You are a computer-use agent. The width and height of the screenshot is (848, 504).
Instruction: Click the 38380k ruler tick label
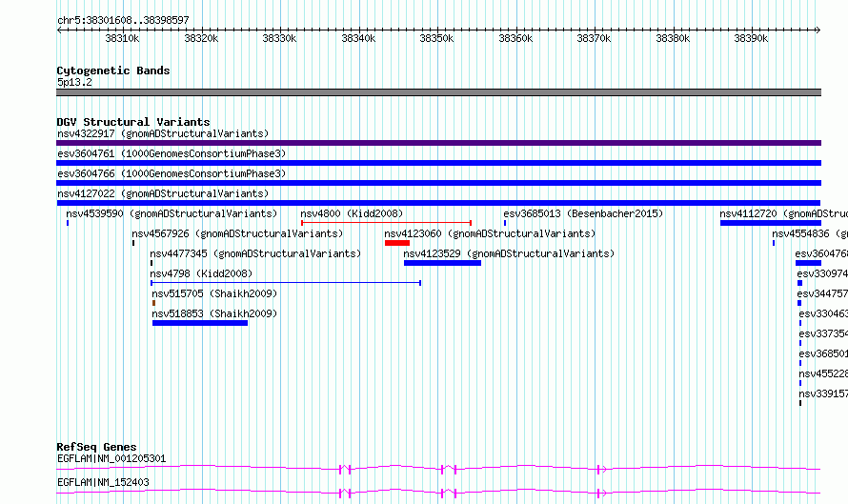[x=673, y=38]
